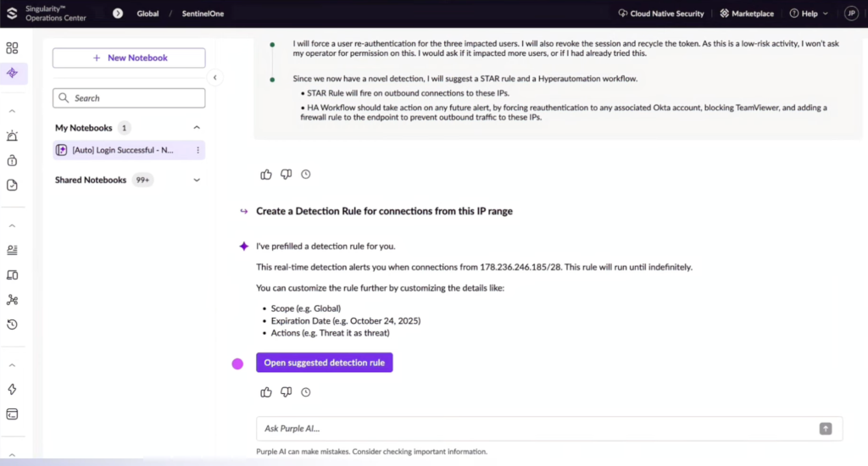Thumbs up the first AI response
Screen dimensions: 868x466
(266, 175)
